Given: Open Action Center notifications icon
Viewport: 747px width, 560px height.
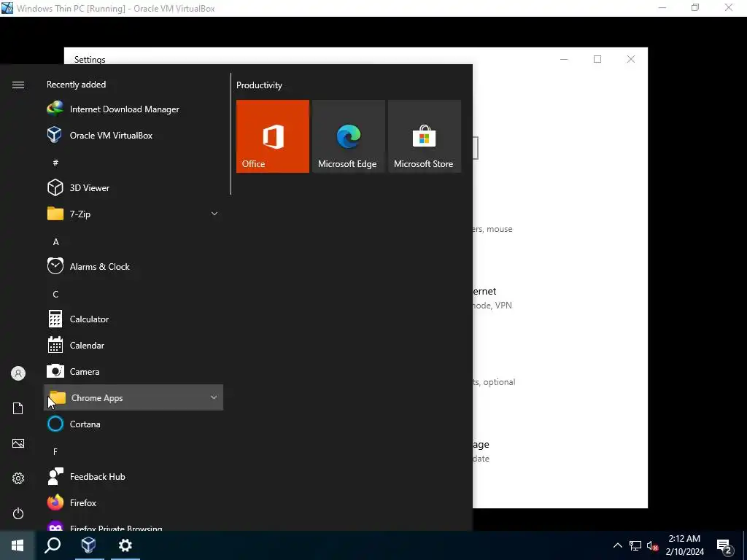Looking at the screenshot, I should coord(724,545).
